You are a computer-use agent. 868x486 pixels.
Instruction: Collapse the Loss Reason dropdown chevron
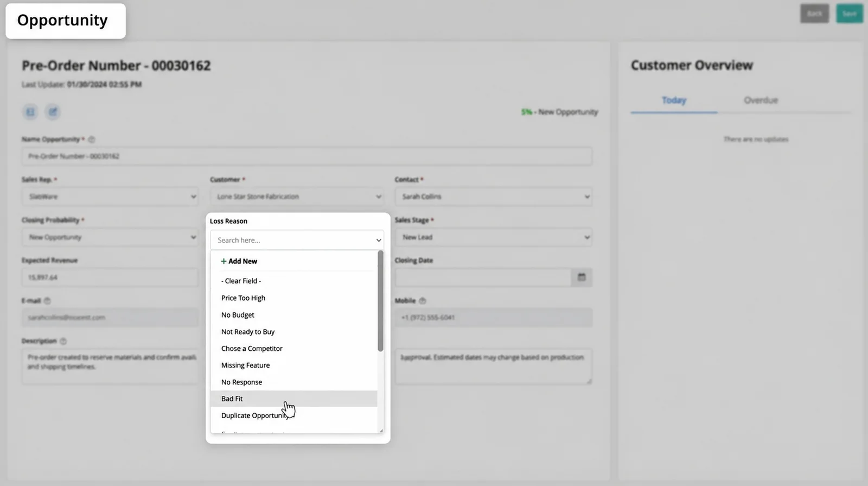(x=378, y=240)
